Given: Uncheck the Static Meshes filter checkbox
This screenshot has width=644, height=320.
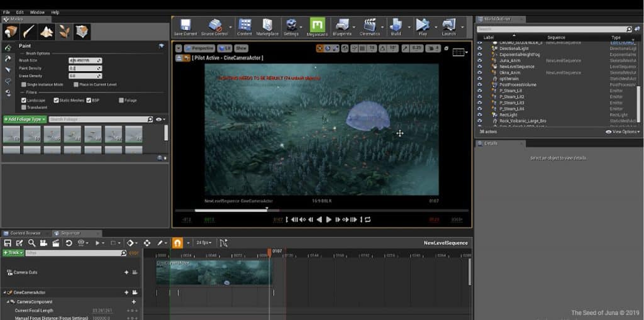Looking at the screenshot, I should pos(56,100).
